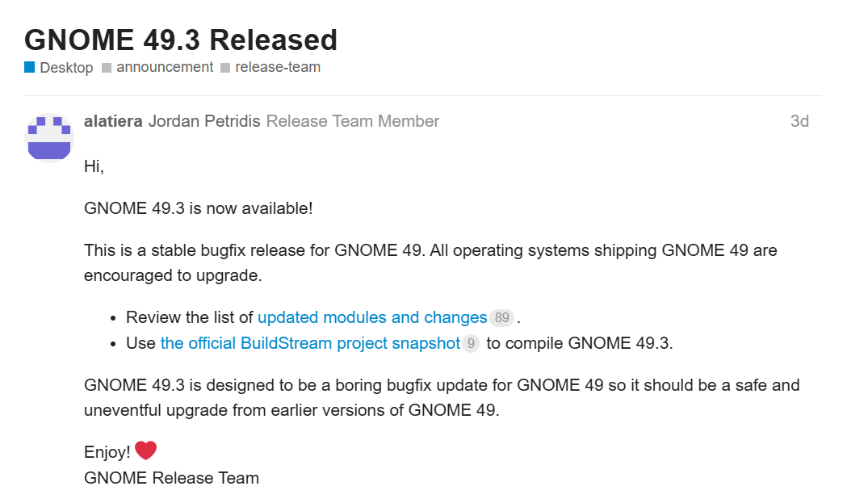Open alatiera's pixel avatar image
This screenshot has height=503, width=868.
(49, 138)
